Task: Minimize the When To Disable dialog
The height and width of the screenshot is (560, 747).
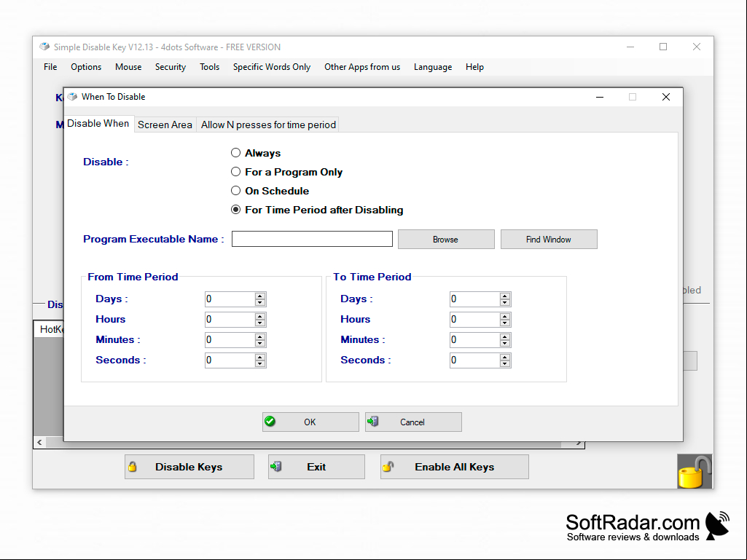Action: pyautogui.click(x=600, y=97)
